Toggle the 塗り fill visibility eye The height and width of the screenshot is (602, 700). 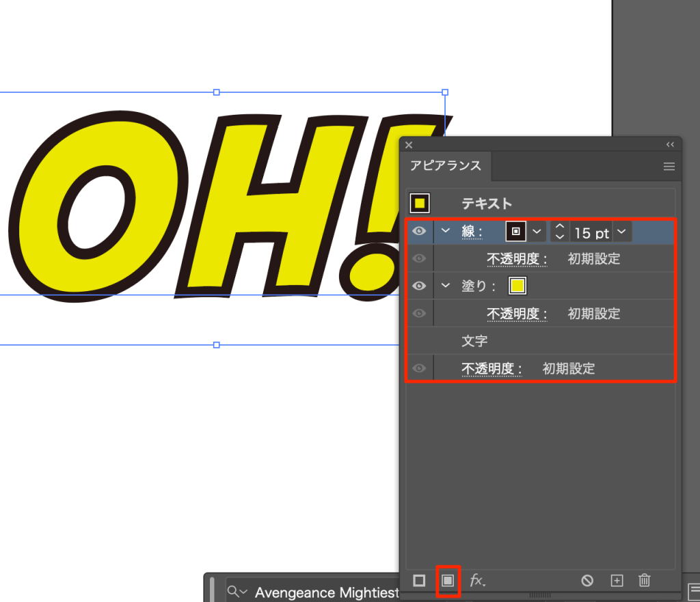click(419, 286)
